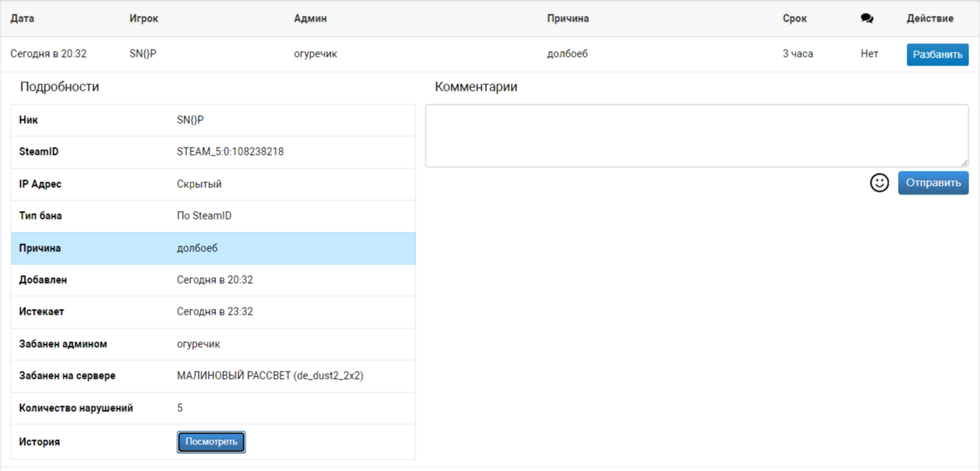
Task: Select the Срок column header
Action: tap(794, 19)
